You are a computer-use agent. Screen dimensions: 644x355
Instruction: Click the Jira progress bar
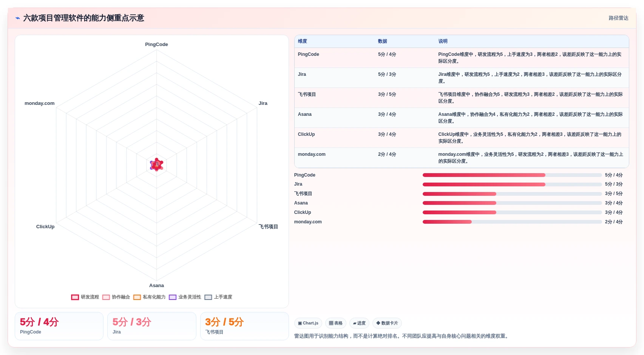click(x=512, y=184)
